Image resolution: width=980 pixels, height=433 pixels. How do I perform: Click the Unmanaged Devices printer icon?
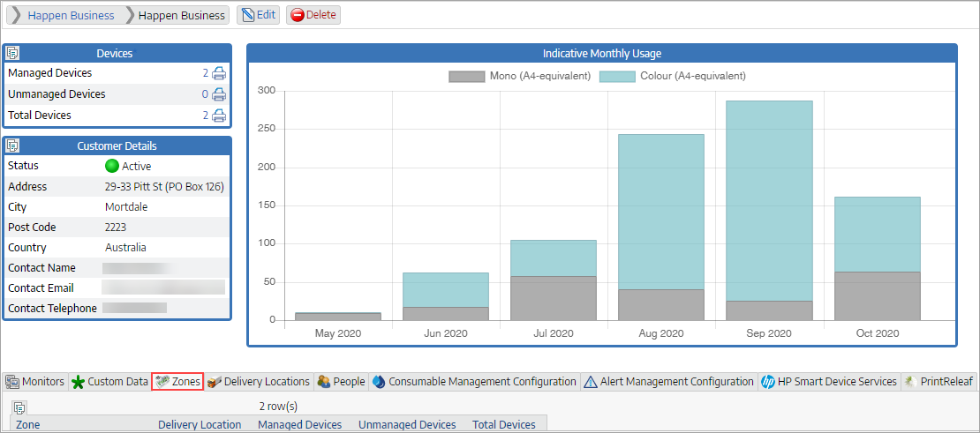[219, 94]
